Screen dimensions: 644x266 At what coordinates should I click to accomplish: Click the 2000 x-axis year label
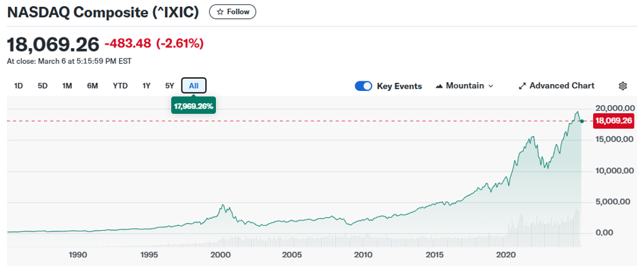(x=220, y=255)
